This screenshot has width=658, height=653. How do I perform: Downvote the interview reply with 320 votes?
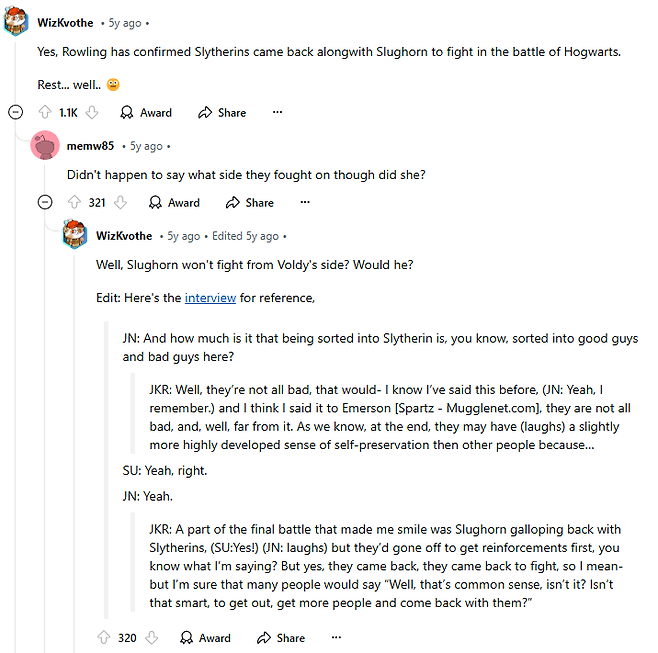coord(151,638)
